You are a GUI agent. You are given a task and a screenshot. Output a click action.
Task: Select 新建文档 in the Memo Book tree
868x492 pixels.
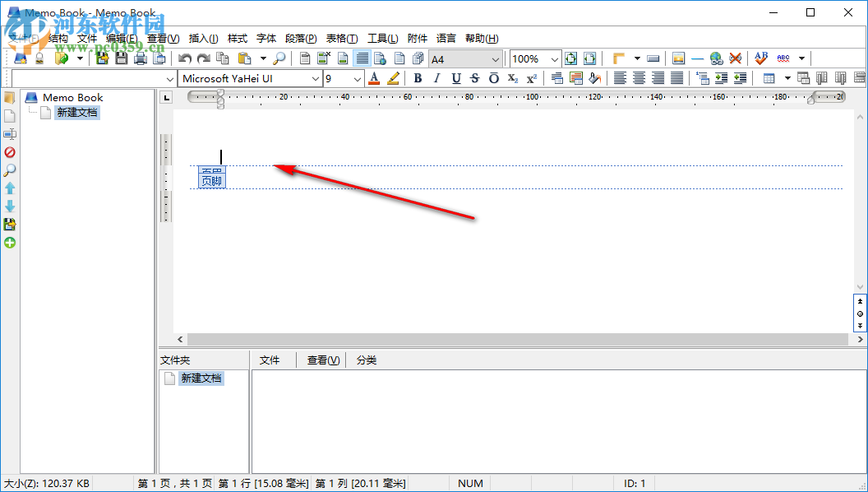pos(77,113)
